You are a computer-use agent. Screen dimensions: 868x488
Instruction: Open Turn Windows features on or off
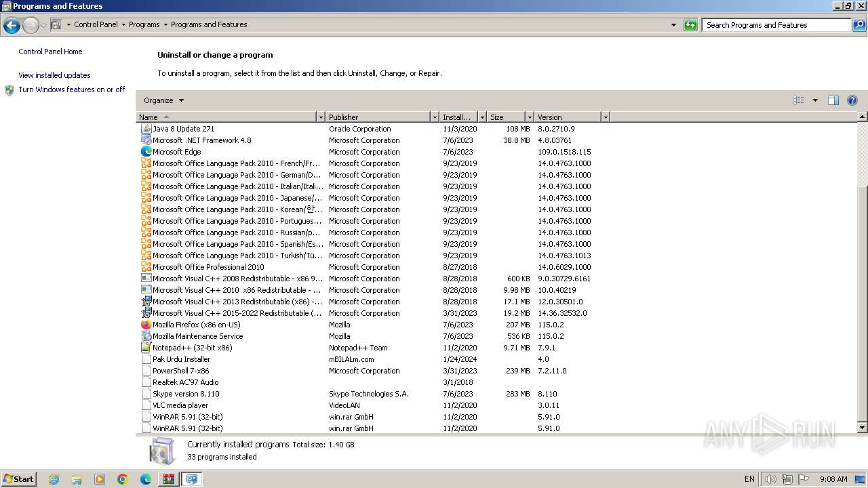[72, 89]
